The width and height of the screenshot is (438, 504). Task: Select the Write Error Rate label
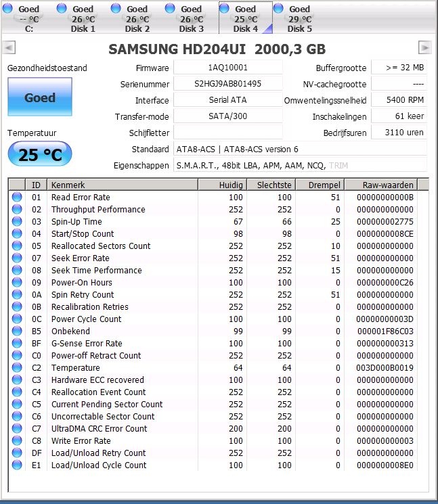81,440
